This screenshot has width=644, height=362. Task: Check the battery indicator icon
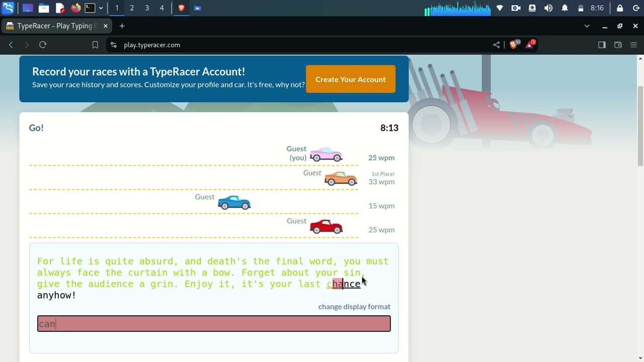tap(581, 8)
